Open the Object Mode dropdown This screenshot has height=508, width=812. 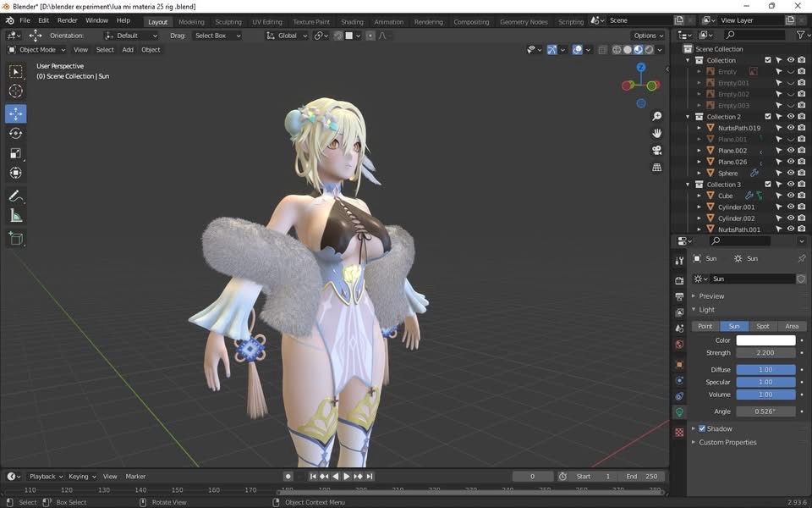click(37, 50)
